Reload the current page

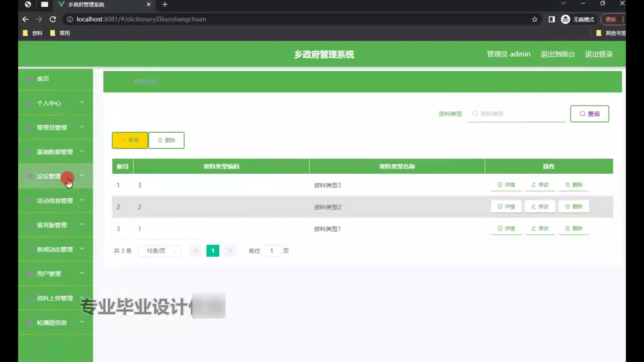point(53,19)
